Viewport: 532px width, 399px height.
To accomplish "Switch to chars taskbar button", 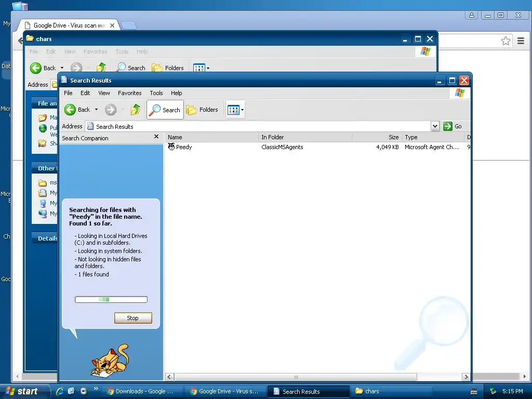I will pyautogui.click(x=392, y=391).
